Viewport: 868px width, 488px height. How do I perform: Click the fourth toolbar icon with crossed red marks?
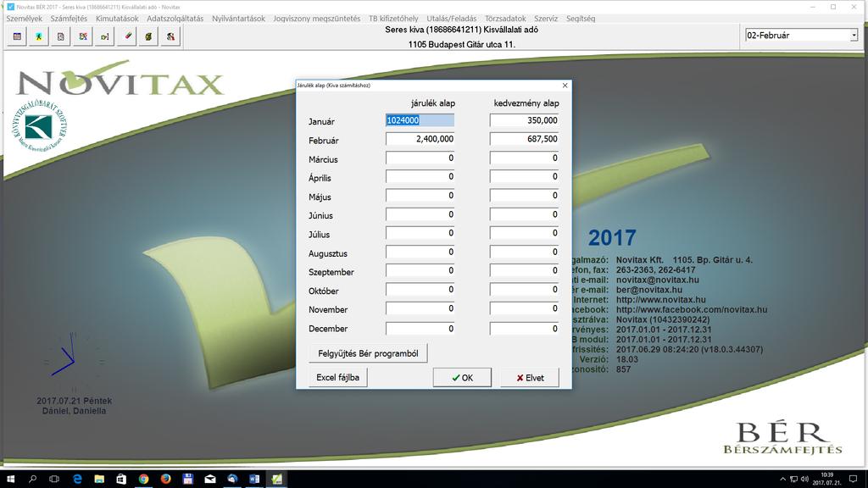[x=83, y=36]
